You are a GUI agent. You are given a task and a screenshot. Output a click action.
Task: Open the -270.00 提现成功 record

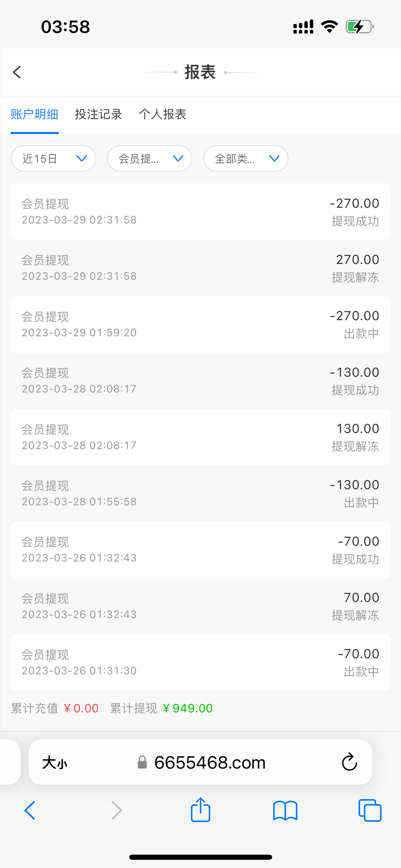click(x=200, y=212)
